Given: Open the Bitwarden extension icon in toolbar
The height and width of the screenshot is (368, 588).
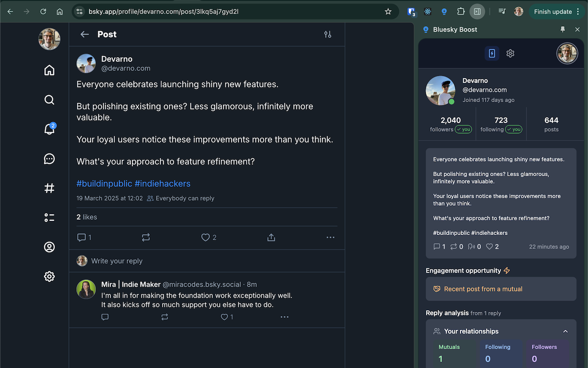Looking at the screenshot, I should [412, 11].
